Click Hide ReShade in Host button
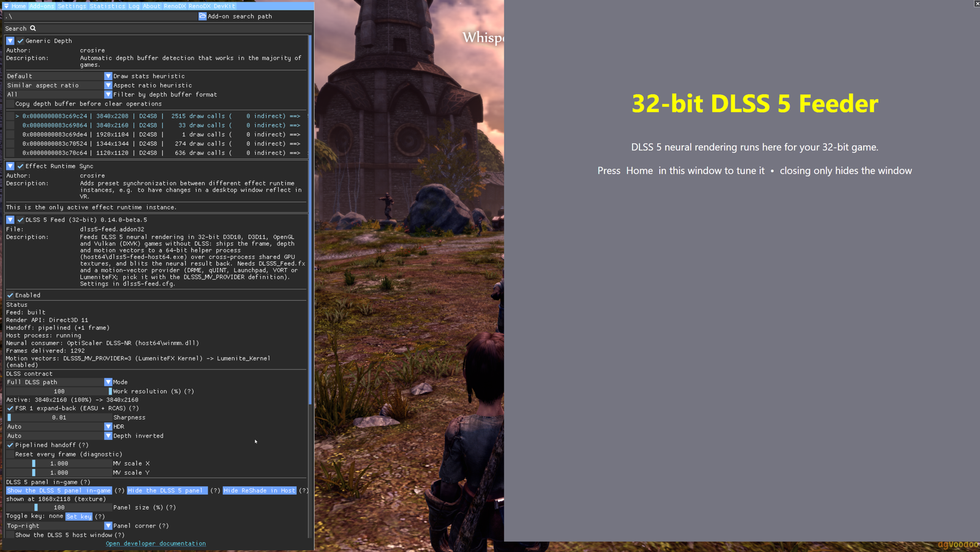The image size is (980, 552). point(259,490)
